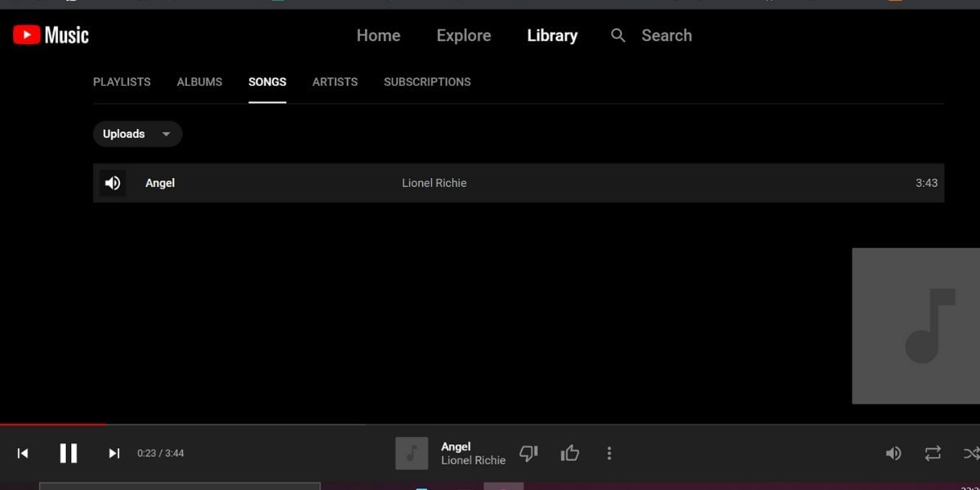Viewport: 980px width, 490px height.
Task: Open the ARTISTS tab
Action: click(x=335, y=82)
